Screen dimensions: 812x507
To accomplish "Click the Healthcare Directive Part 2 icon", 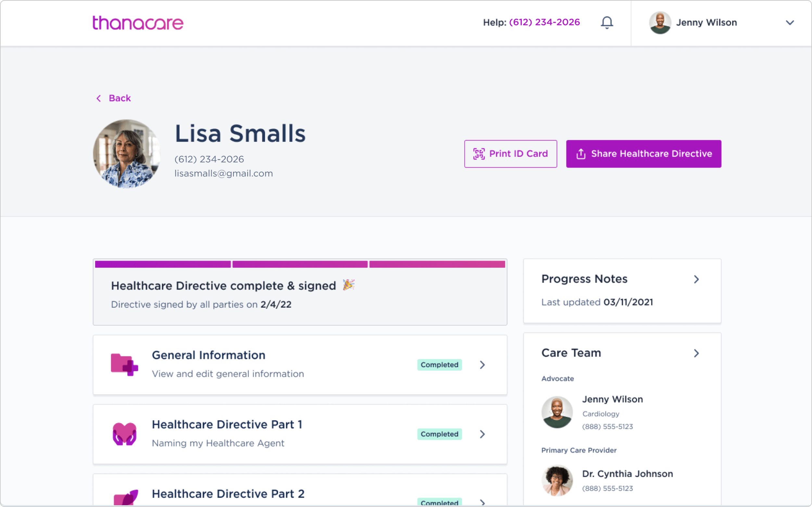I will coord(126,498).
